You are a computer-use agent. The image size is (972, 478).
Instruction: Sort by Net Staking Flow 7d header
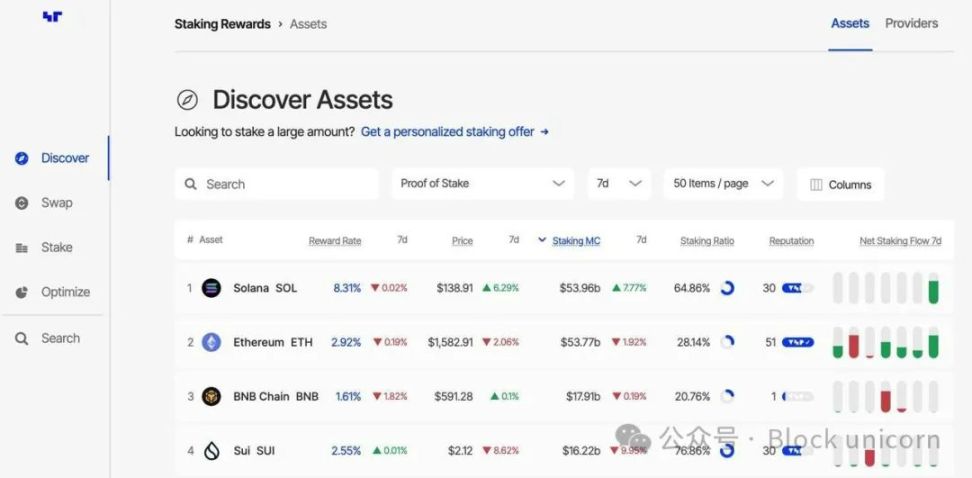click(900, 241)
